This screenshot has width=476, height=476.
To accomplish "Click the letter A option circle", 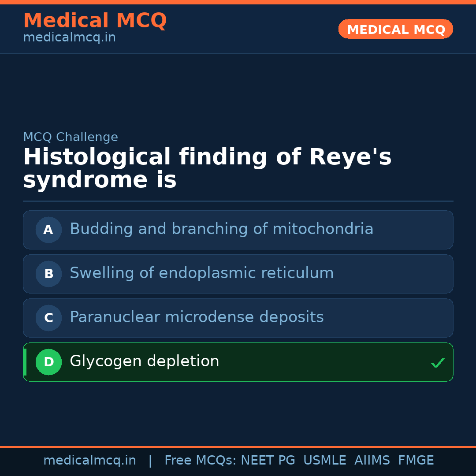I will click(48, 230).
